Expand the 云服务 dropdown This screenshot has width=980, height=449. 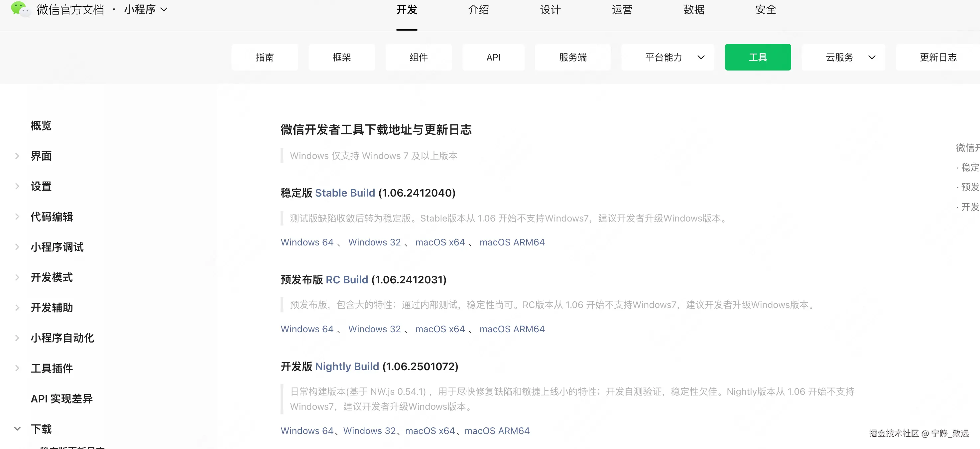click(843, 58)
